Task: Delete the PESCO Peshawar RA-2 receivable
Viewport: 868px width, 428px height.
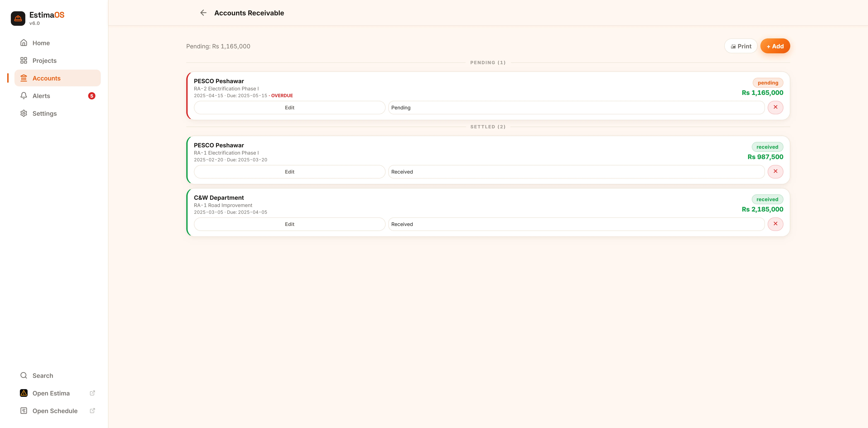Action: point(775,107)
